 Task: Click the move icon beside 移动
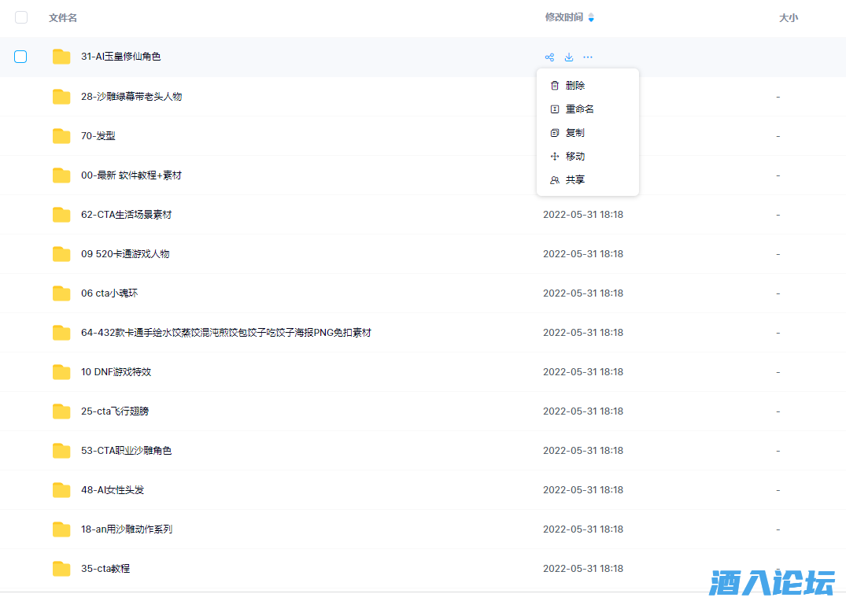[554, 156]
